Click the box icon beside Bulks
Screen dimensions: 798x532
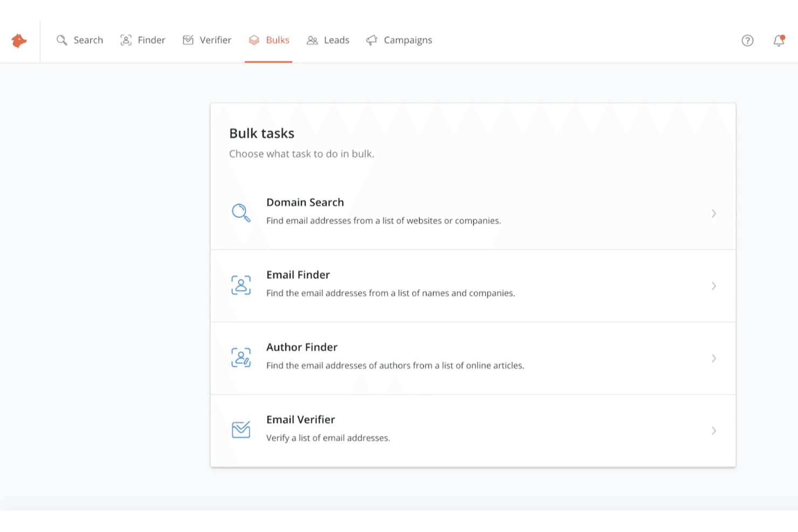point(254,40)
